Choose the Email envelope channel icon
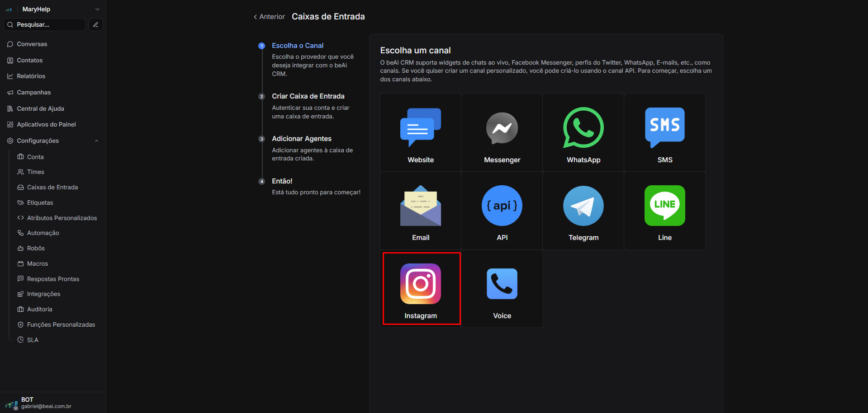The image size is (868, 413). click(420, 206)
